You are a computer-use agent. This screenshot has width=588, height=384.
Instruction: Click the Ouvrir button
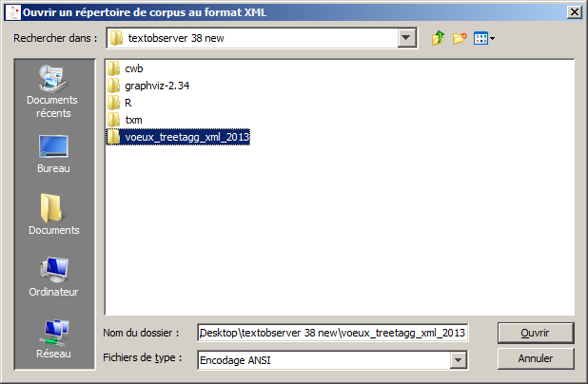click(535, 333)
